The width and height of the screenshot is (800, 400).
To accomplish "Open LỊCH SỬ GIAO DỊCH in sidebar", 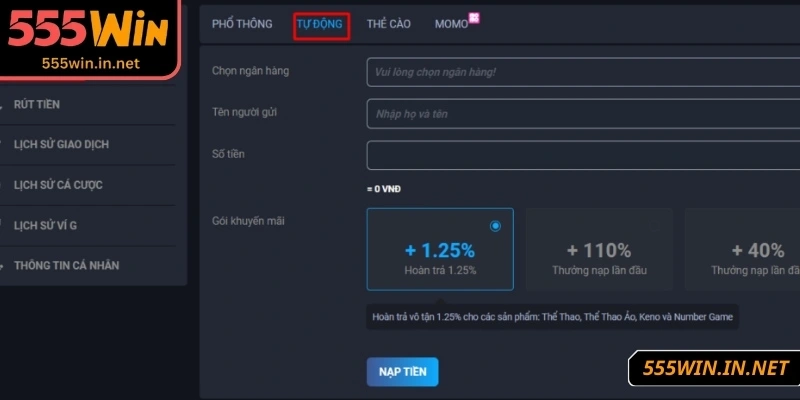I will pos(61,144).
